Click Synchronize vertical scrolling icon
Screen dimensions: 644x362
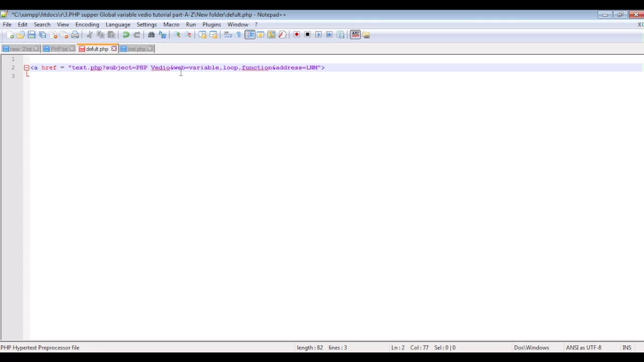(x=202, y=35)
